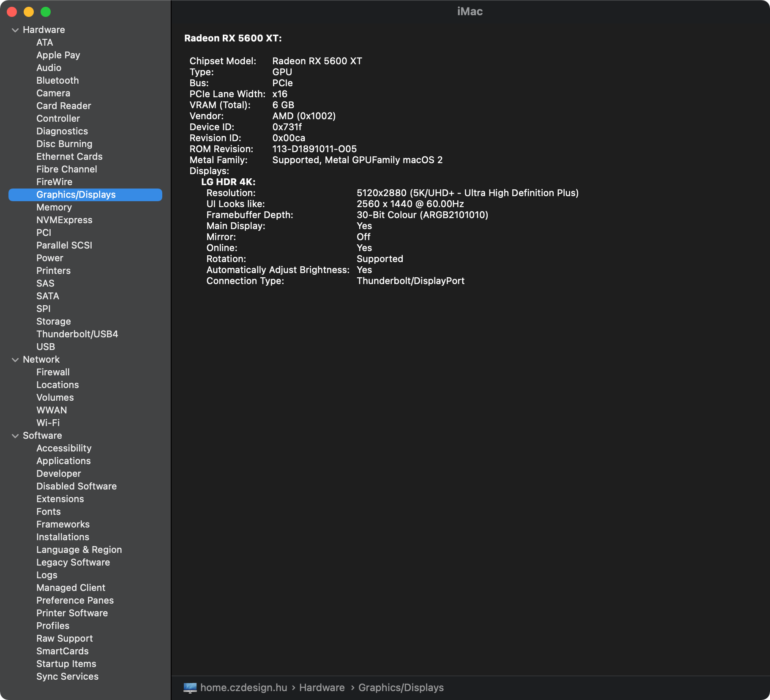Open Applications software entry
This screenshot has height=700, width=770.
(x=64, y=461)
